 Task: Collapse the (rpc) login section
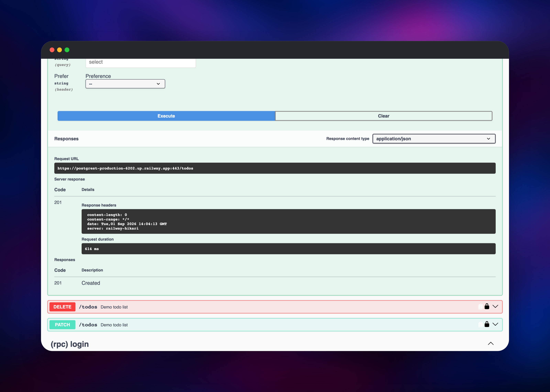coord(491,344)
